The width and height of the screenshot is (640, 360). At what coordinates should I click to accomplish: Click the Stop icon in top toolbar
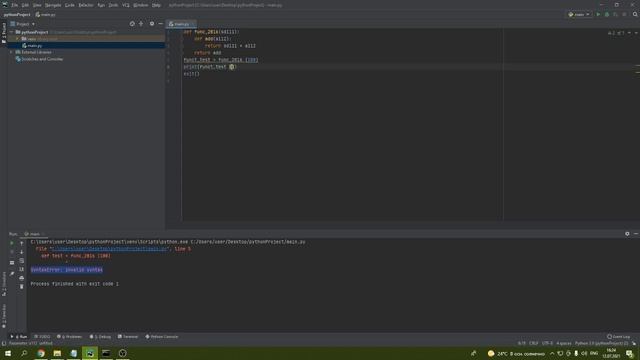pyautogui.click(x=624, y=14)
